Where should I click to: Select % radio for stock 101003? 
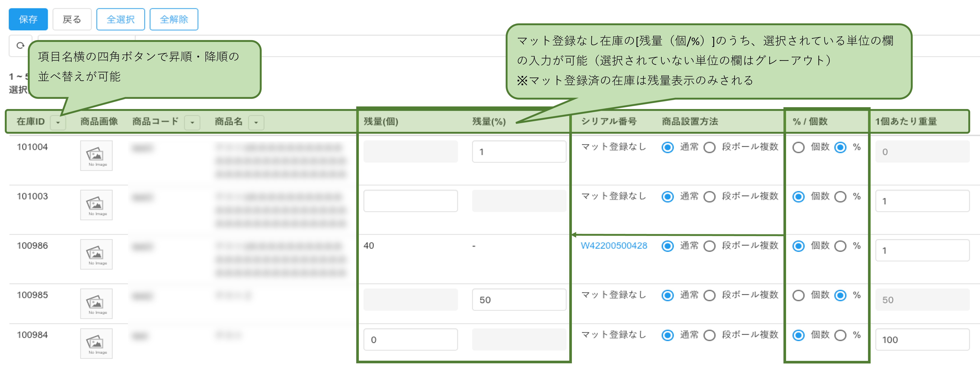[840, 197]
